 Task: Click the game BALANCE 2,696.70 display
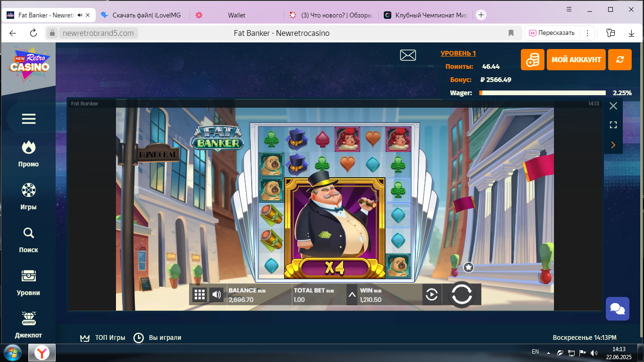coord(248,295)
